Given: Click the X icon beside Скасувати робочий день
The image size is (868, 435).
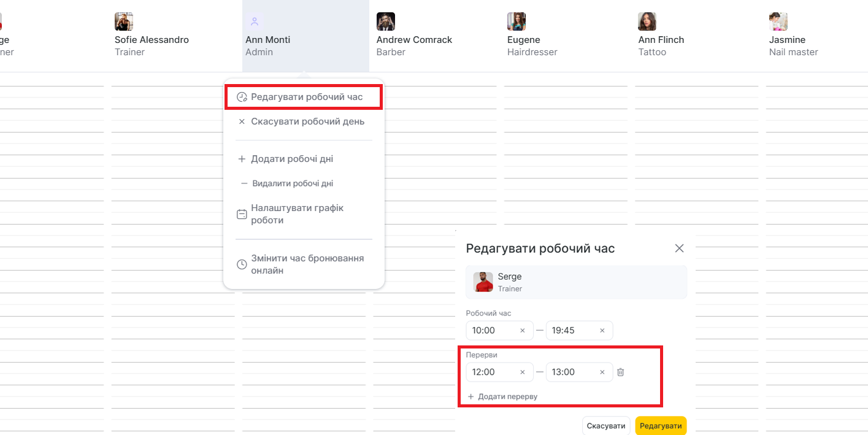Looking at the screenshot, I should [x=242, y=121].
